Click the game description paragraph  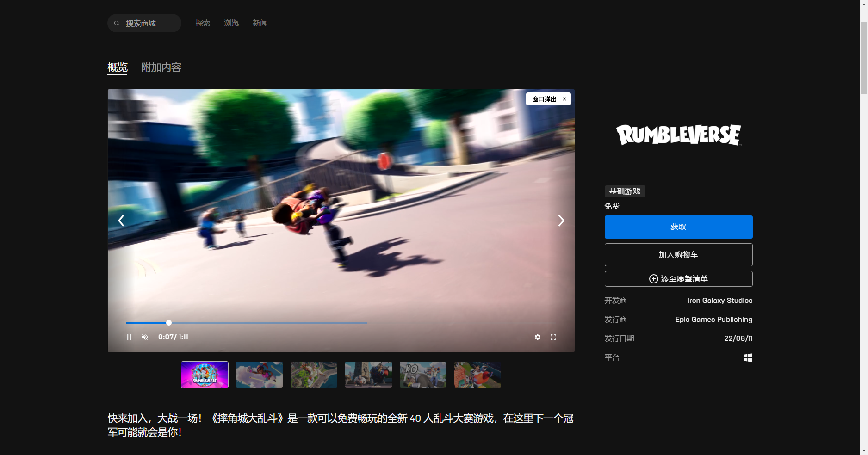click(341, 425)
